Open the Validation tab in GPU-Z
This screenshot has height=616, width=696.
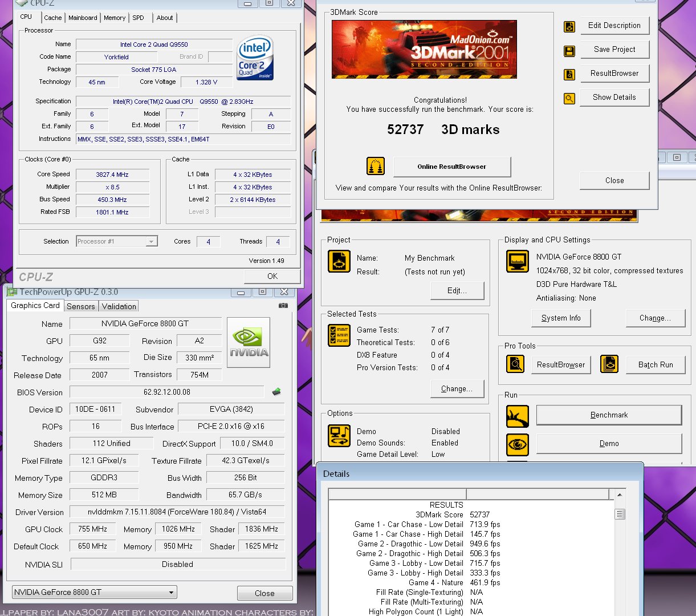click(119, 306)
